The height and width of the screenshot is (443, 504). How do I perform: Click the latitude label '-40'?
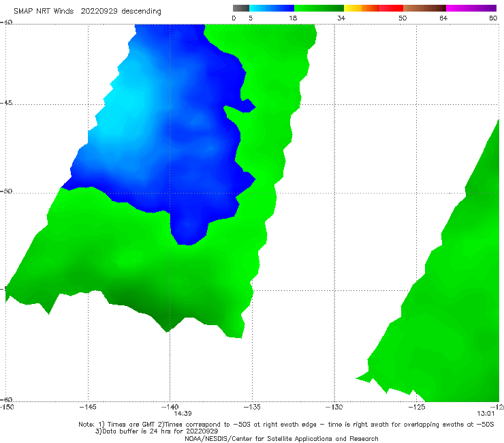6,22
